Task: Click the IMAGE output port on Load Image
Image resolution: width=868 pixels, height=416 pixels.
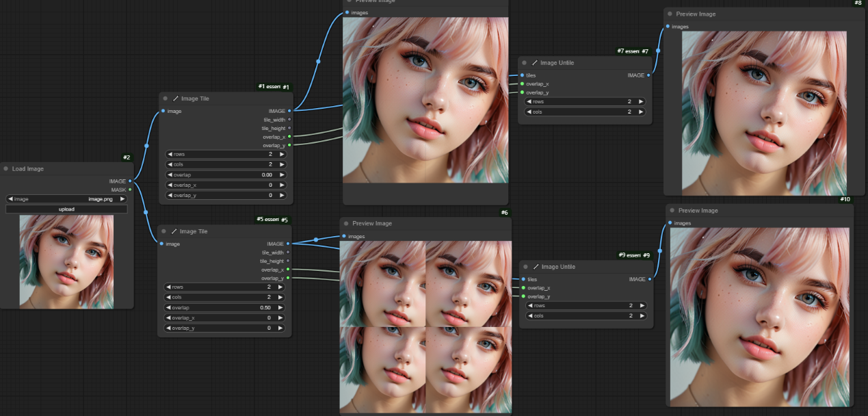Action: pyautogui.click(x=130, y=181)
